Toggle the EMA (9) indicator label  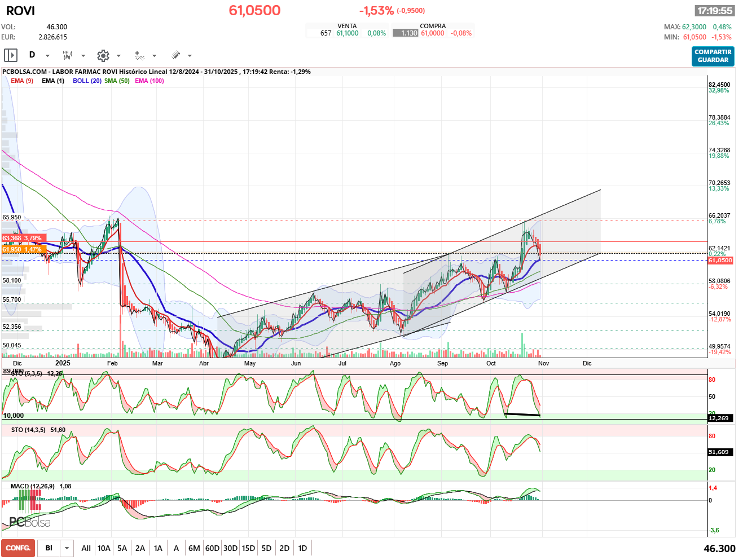tap(22, 81)
